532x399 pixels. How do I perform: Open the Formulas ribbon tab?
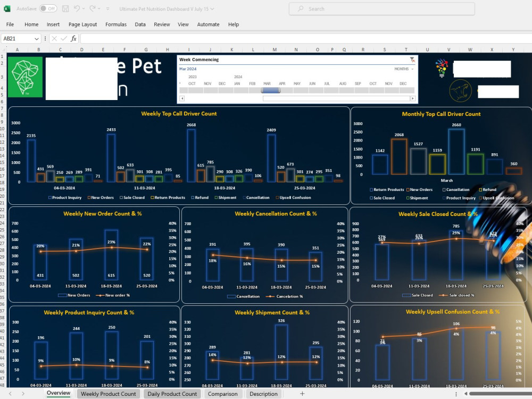(x=115, y=24)
